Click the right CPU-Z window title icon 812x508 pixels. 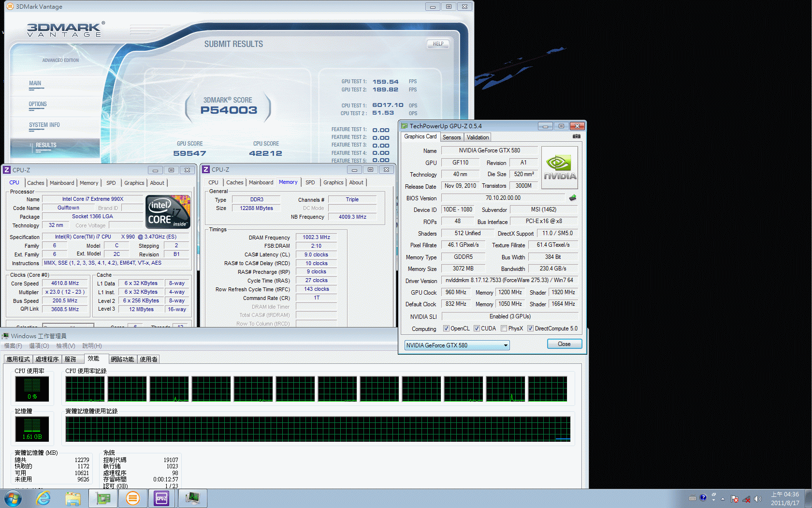206,169
